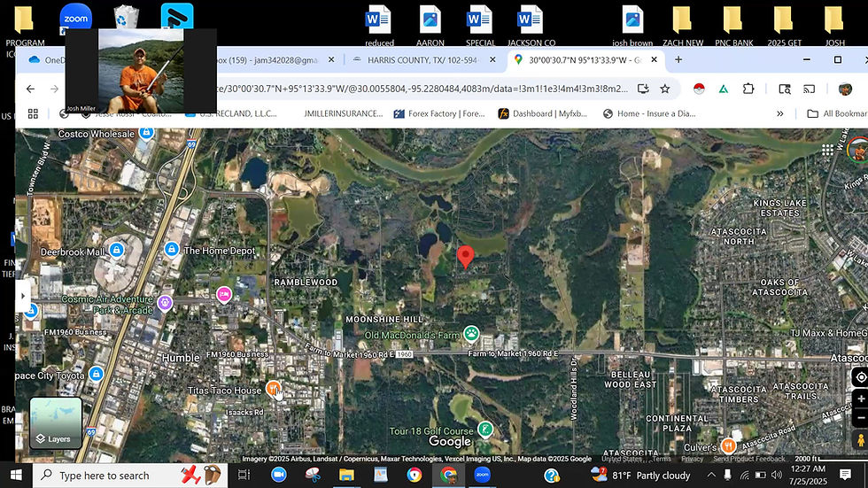Open the Recycle Bin desktop icon
The image size is (868, 488).
pyautogui.click(x=126, y=18)
